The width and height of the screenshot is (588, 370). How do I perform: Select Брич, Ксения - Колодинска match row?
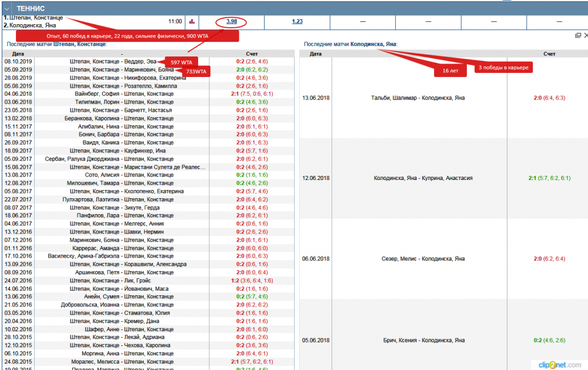pos(418,340)
